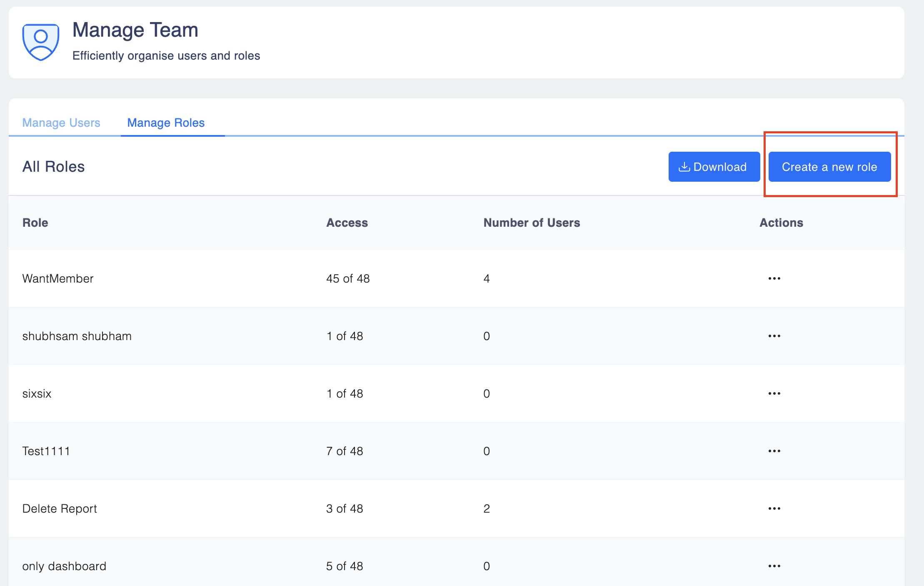
Task: Open actions menu for shubhsam shubham role
Action: (774, 336)
